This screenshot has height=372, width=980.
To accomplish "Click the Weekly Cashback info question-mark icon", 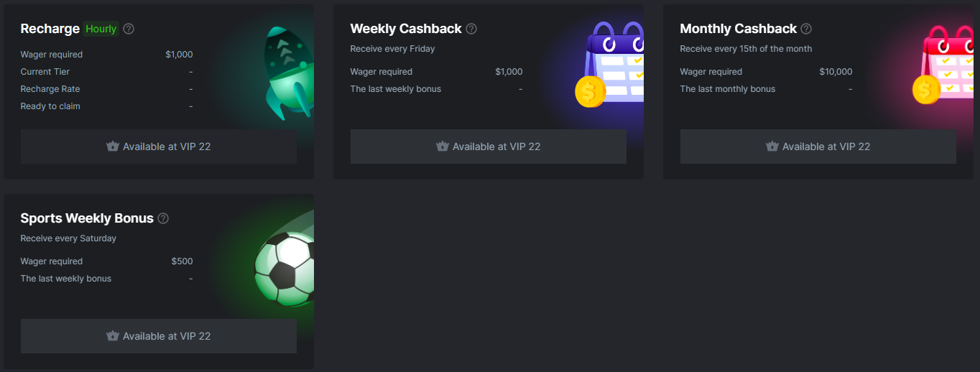I will click(471, 29).
